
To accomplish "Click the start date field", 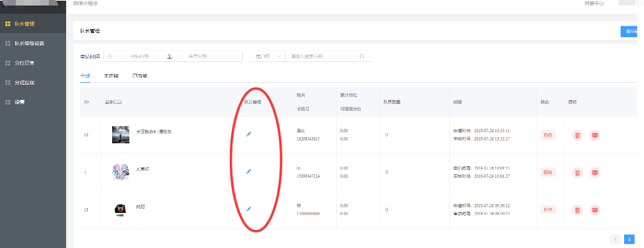I will [140, 56].
